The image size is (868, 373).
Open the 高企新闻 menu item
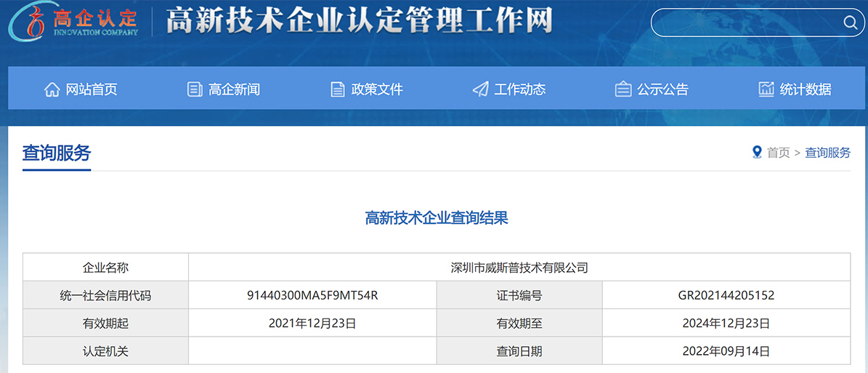[224, 89]
